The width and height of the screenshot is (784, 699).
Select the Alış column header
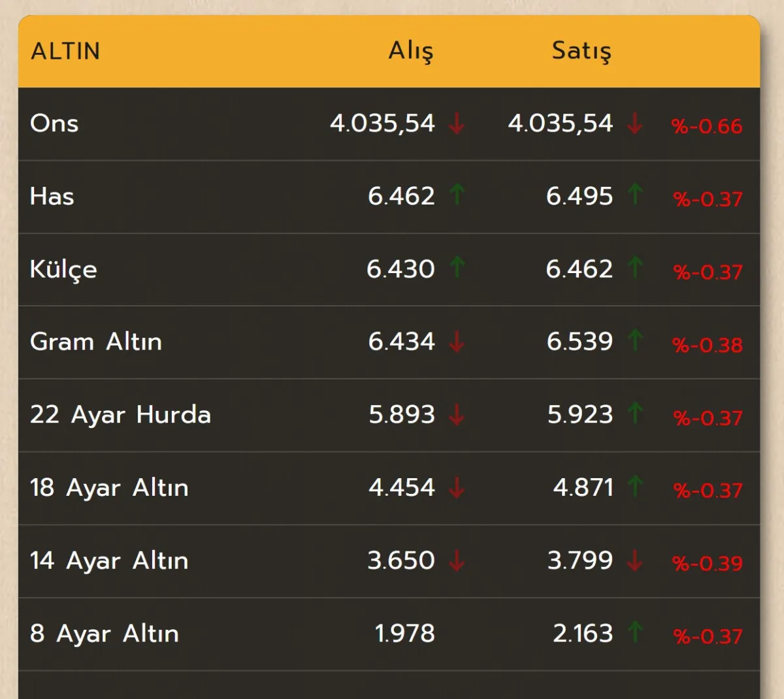click(x=411, y=51)
